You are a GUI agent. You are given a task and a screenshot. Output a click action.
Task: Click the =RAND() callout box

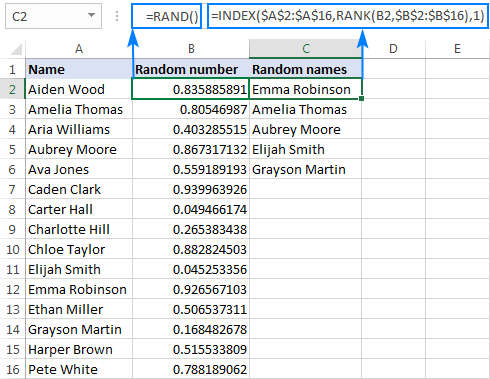tap(167, 16)
